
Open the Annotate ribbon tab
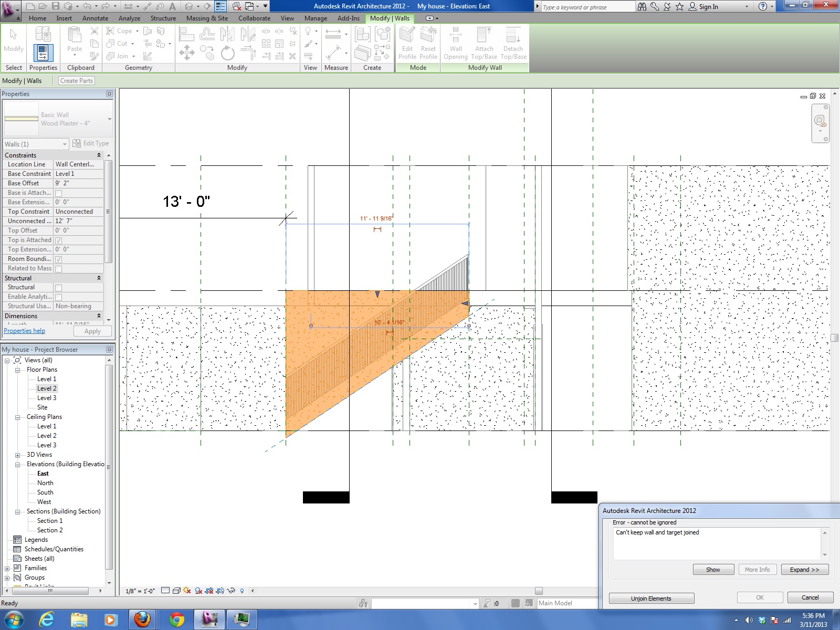coord(95,18)
